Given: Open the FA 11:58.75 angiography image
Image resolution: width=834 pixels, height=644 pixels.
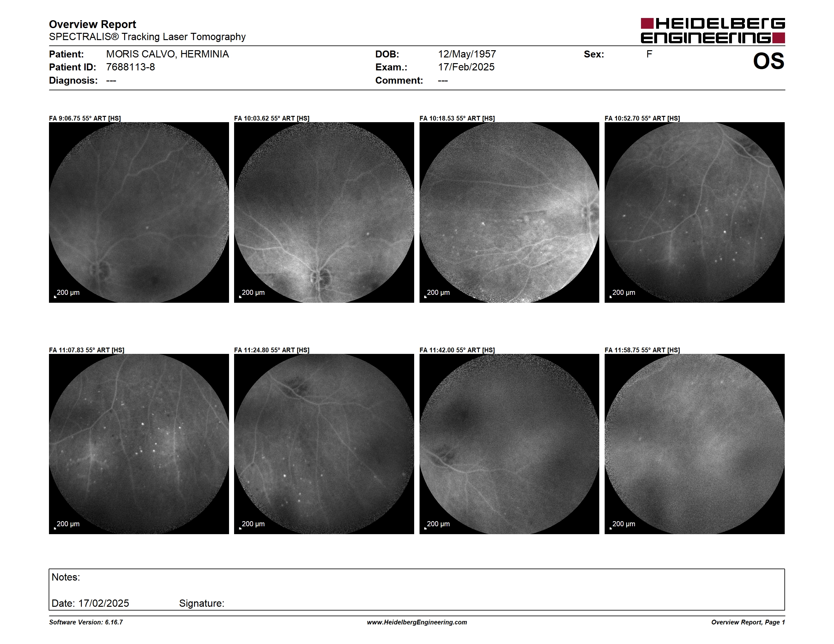Looking at the screenshot, I should pos(695,444).
